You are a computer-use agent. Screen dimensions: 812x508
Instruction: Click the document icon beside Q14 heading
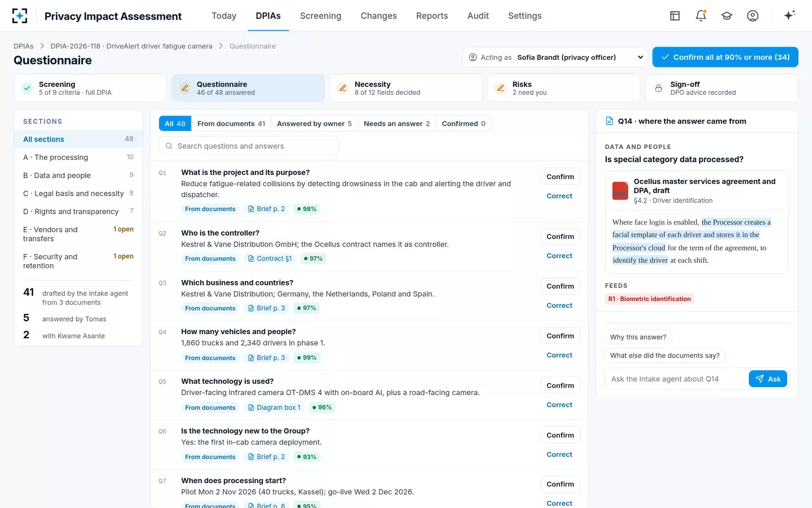[610, 121]
